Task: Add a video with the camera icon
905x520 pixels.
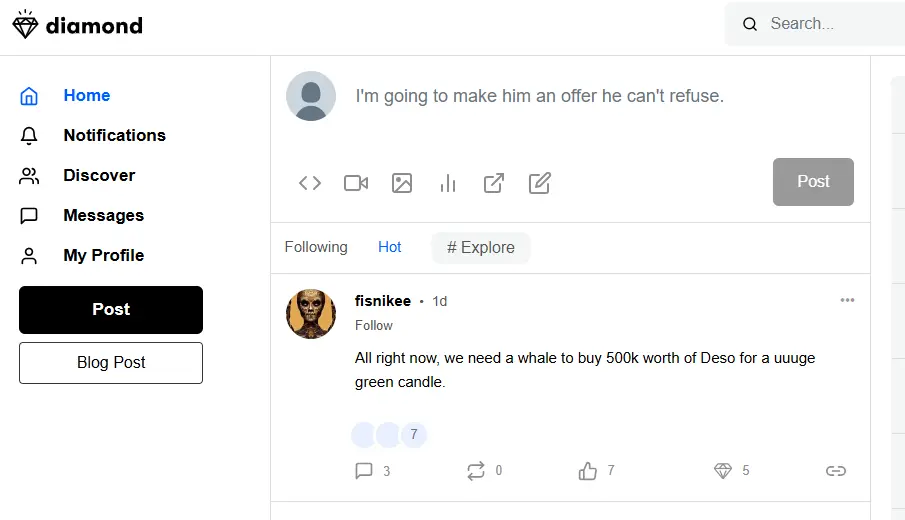Action: point(356,183)
